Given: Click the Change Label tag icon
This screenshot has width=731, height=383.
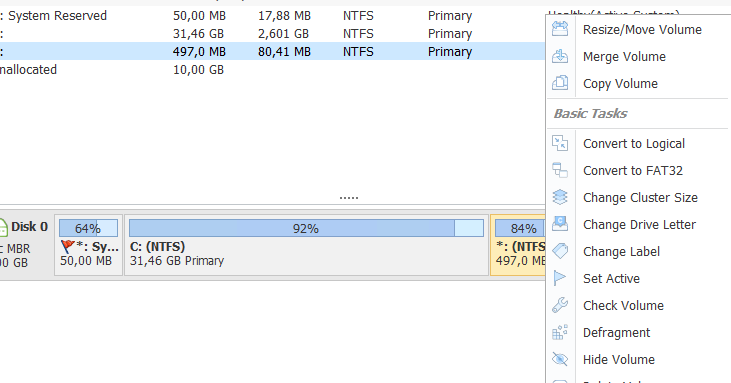Looking at the screenshot, I should tap(560, 251).
